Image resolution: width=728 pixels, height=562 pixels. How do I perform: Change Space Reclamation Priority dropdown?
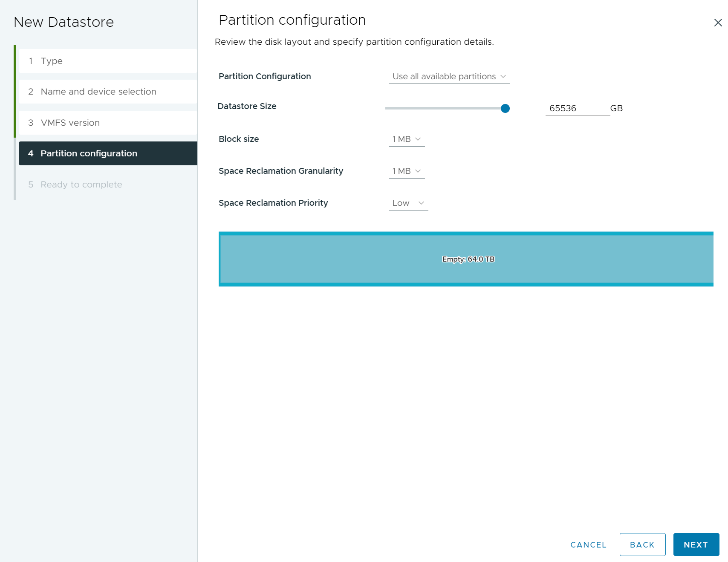click(408, 203)
